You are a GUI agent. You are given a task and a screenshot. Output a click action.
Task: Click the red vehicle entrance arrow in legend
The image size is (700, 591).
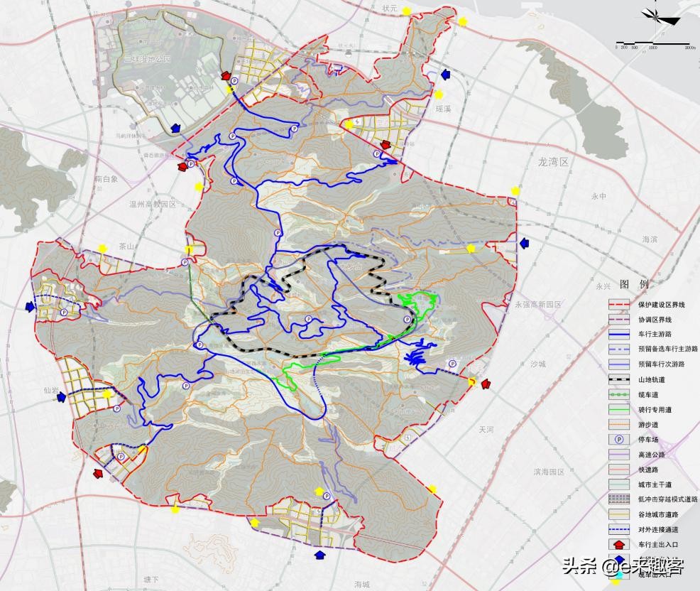(617, 544)
